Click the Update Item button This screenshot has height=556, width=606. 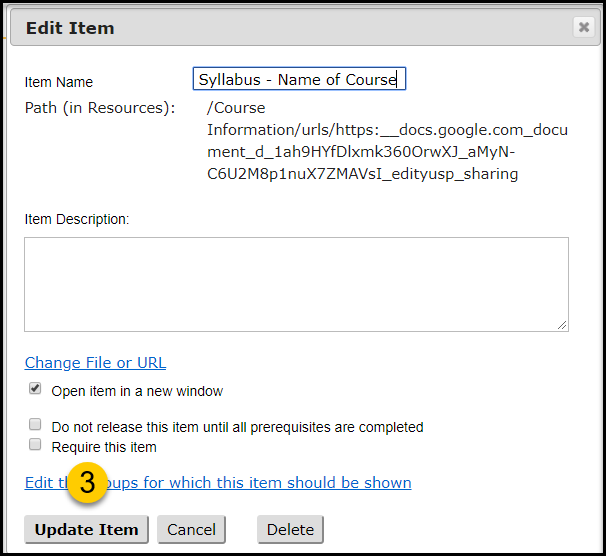[87, 529]
